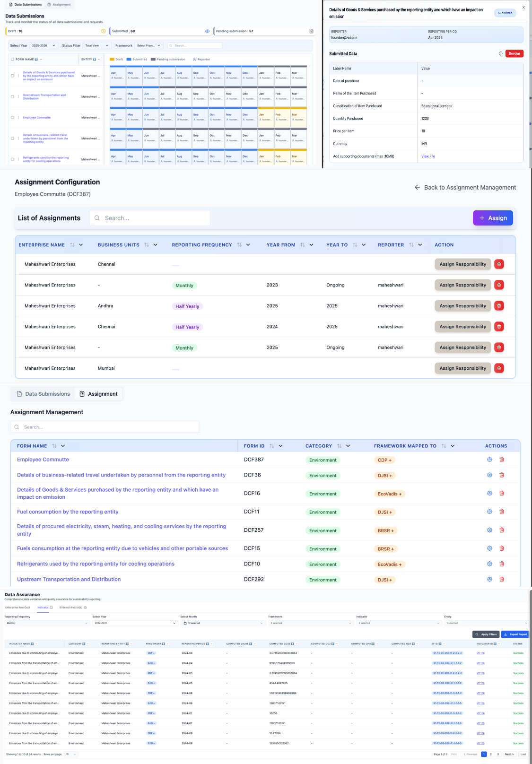The width and height of the screenshot is (532, 764).
Task: Switch to Assignment tab above Assignment Management
Action: point(98,394)
